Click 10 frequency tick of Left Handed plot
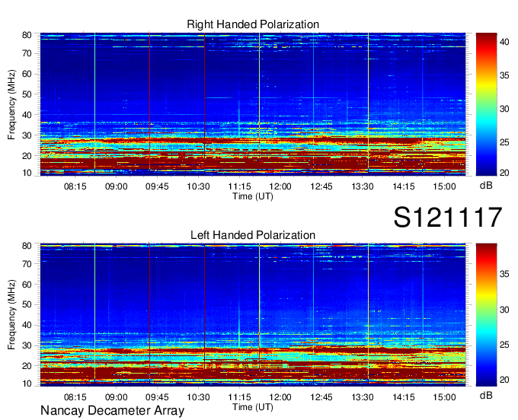This screenshot has width=518, height=420. [x=27, y=383]
